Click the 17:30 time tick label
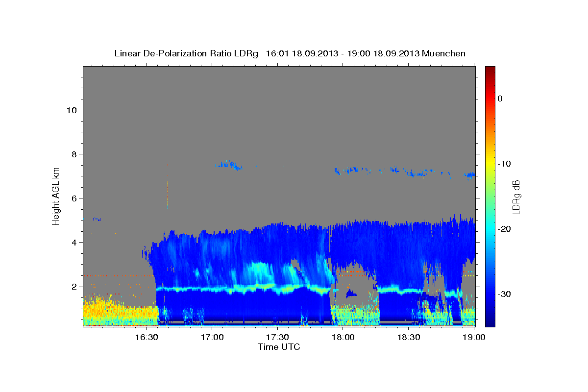Viewport: 588px width, 392px height. pos(277,337)
